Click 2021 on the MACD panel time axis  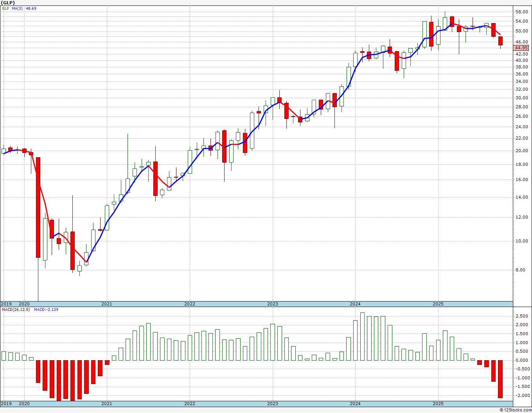[x=107, y=404]
